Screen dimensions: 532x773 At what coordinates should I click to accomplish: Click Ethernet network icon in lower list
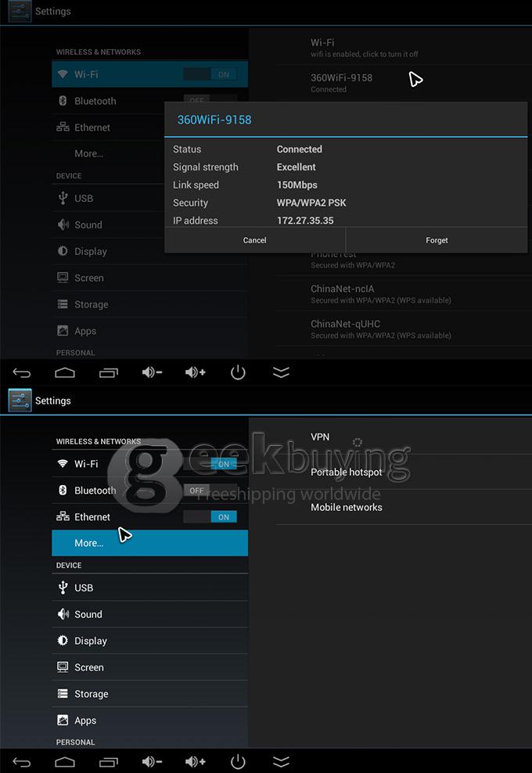[63, 516]
